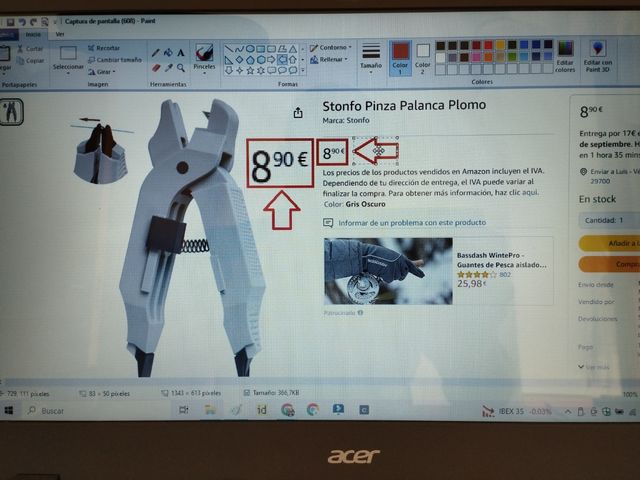Click the Editar colores button
Viewport: 640px width, 480px height.
pos(565,59)
